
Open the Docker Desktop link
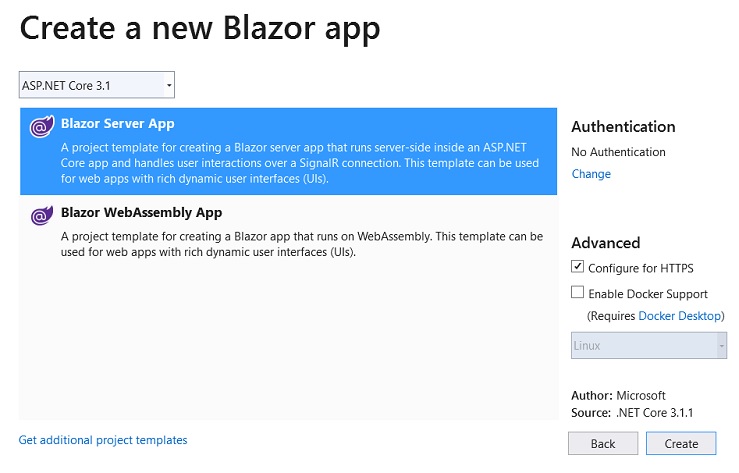point(680,316)
